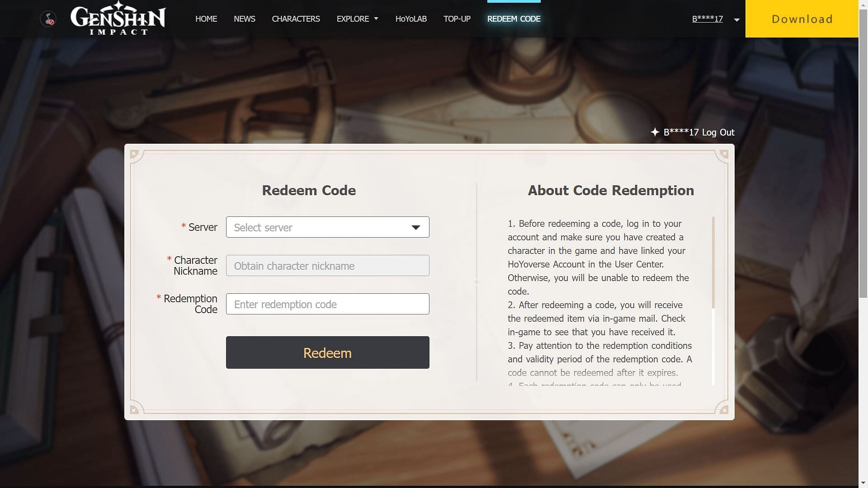Click the Download button icon

coord(802,19)
